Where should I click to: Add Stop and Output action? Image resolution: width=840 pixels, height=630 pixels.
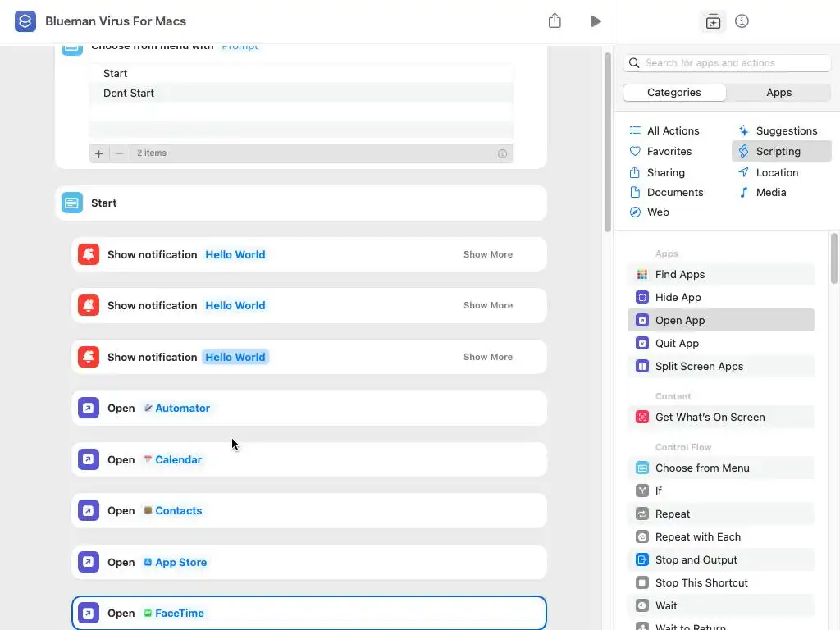[x=720, y=559]
